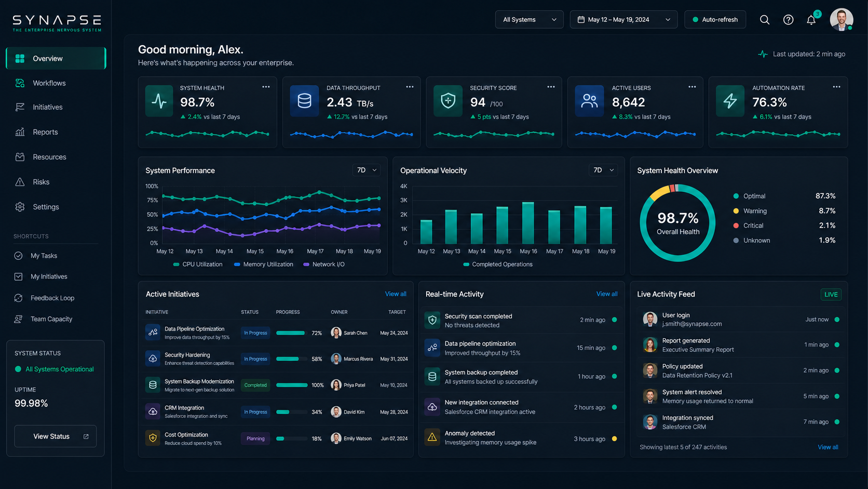Viewport: 868px width, 489px height.
Task: Click the Synapse logo
Action: click(57, 23)
